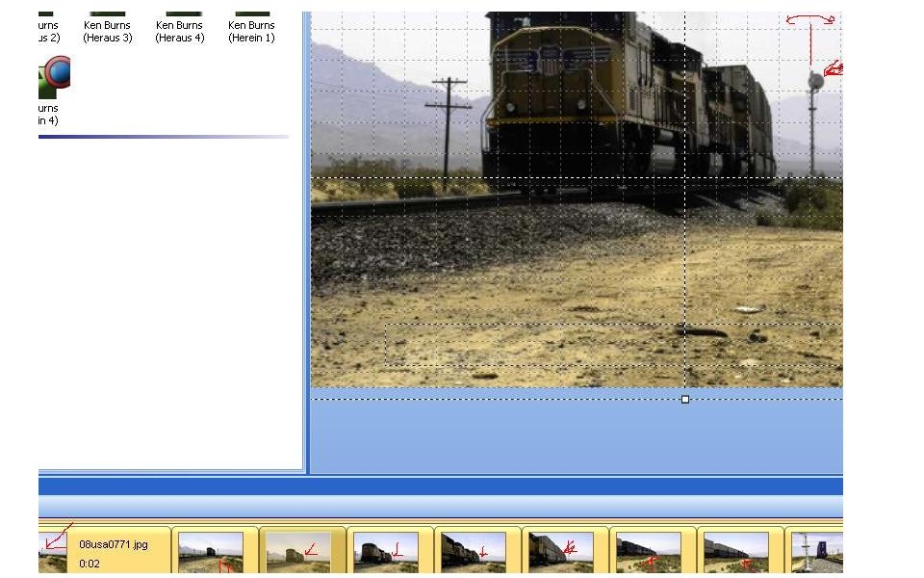Select the highlighted train thumbnail in storyboard
This screenshot has height=578, width=924.
pyautogui.click(x=297, y=553)
